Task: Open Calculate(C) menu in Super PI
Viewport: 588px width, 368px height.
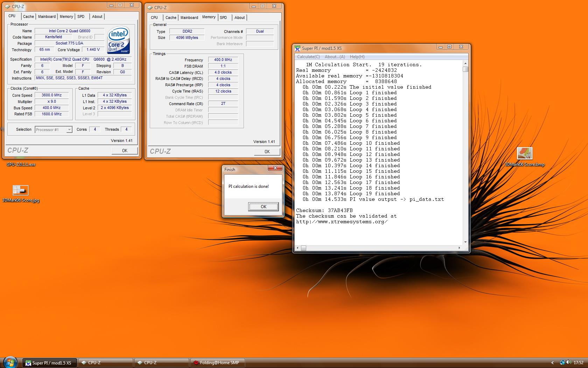Action: click(308, 57)
